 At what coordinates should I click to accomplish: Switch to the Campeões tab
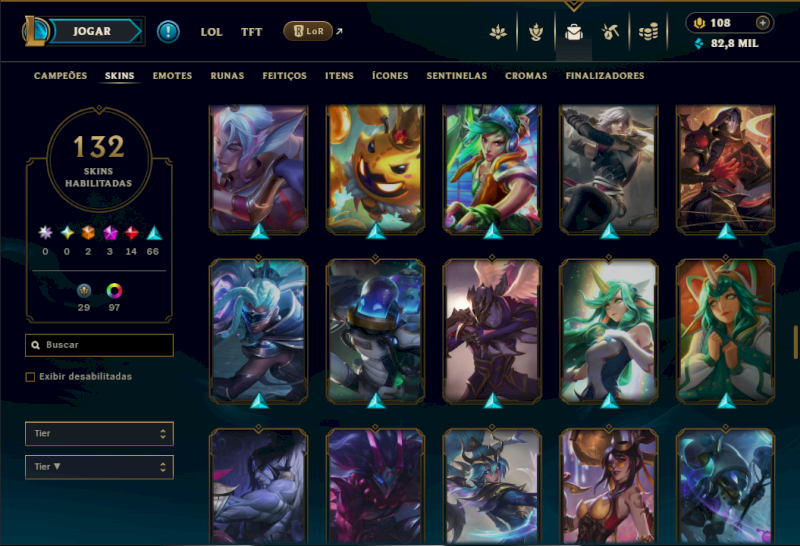(60, 76)
